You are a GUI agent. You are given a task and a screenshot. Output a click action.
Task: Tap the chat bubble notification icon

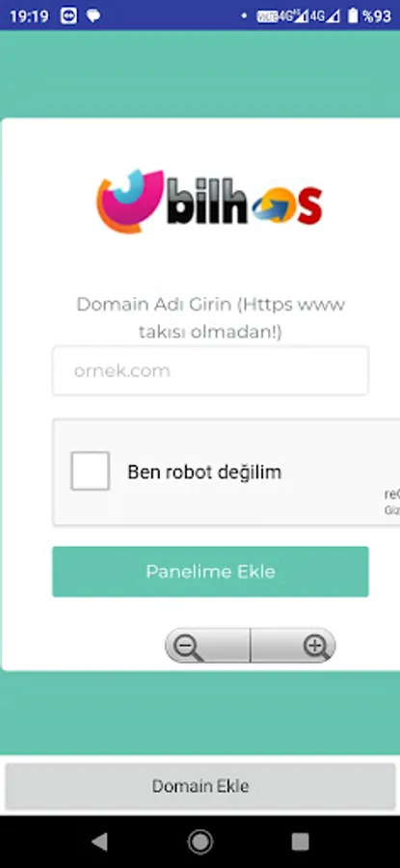[x=93, y=16]
